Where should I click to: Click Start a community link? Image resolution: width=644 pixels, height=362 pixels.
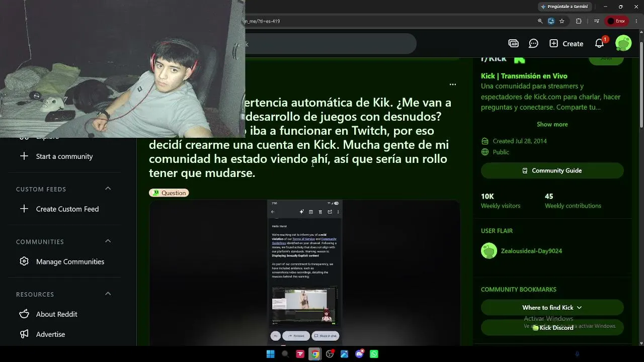(x=64, y=156)
